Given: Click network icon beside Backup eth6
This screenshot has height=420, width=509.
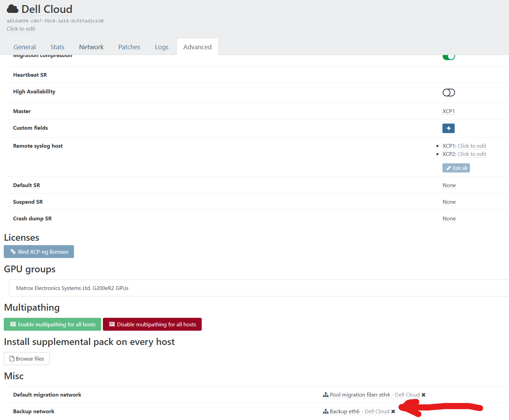Looking at the screenshot, I should click(x=326, y=412).
